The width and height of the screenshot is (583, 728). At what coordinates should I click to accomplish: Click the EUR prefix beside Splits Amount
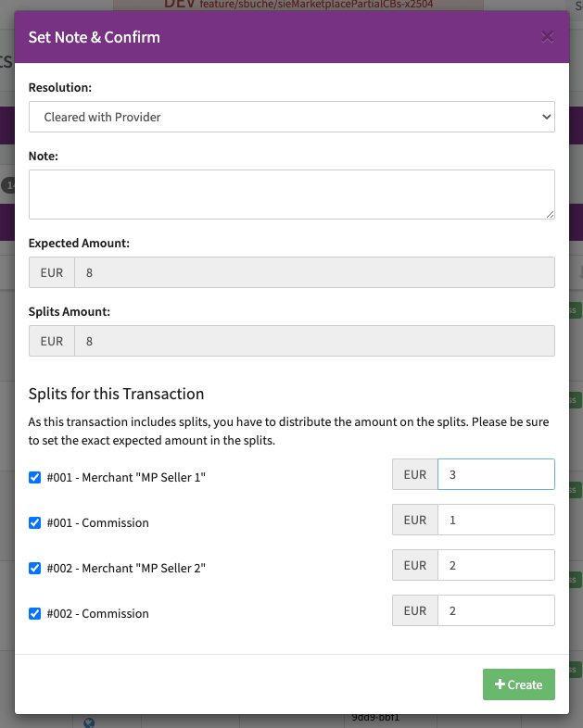click(52, 341)
